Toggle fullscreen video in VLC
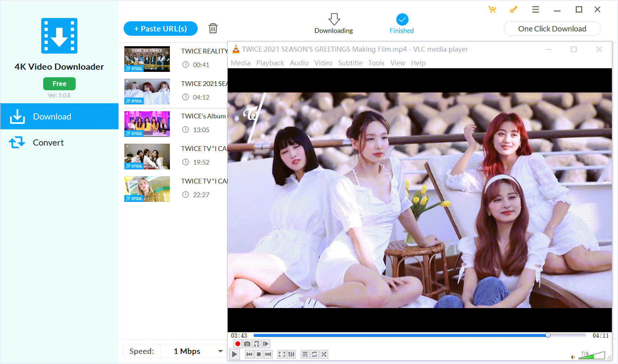618x364 pixels. click(x=282, y=354)
